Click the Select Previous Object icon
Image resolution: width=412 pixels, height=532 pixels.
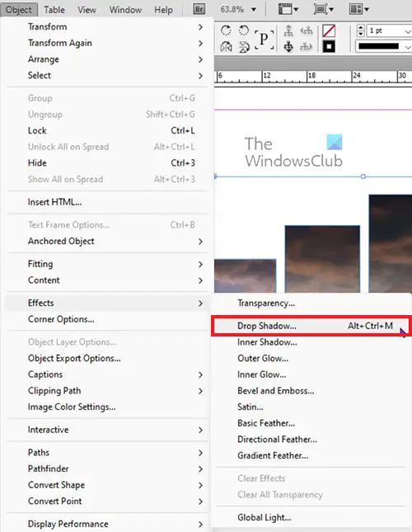tap(306, 31)
